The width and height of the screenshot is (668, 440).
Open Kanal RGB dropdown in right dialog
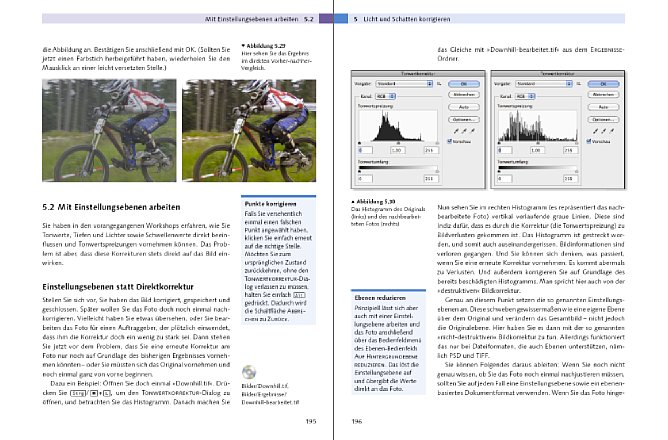click(525, 97)
